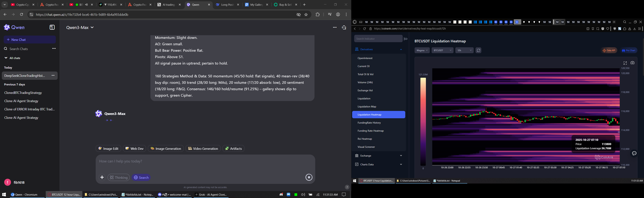Open Funding Rate Heatmap menu item
The image size is (644, 198).
(x=370, y=131)
